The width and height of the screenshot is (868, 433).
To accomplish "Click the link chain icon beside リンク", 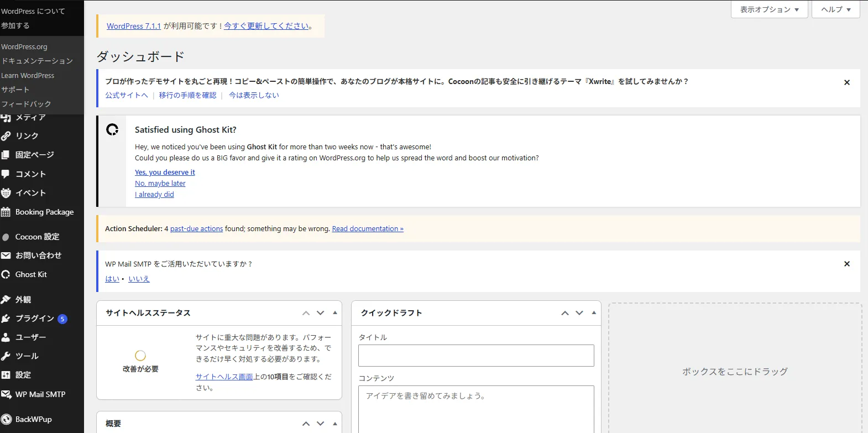I will click(x=6, y=136).
